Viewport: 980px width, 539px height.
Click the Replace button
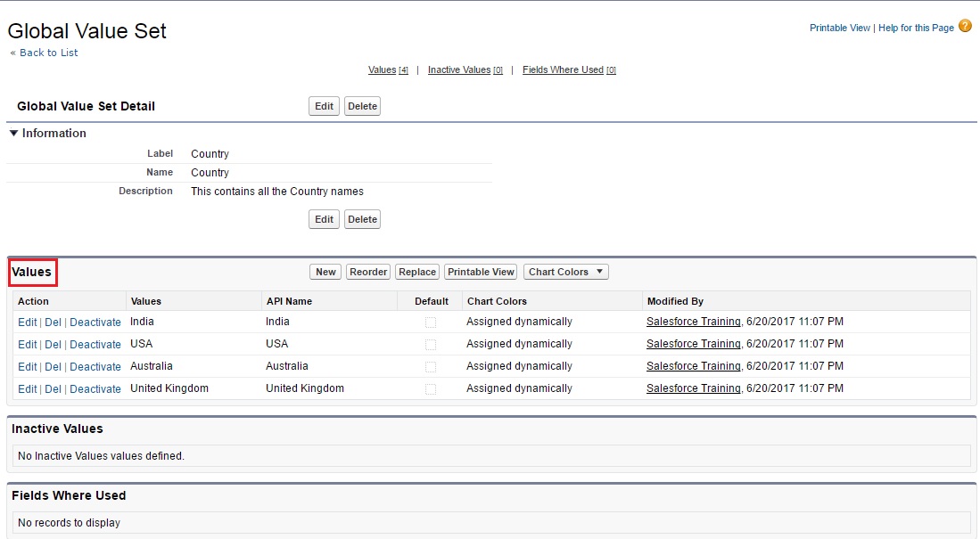pos(416,272)
